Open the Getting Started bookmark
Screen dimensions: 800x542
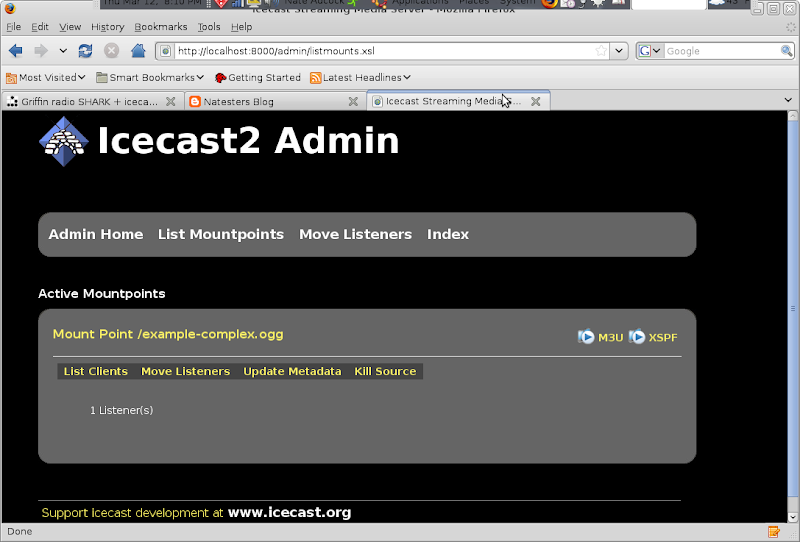(258, 78)
